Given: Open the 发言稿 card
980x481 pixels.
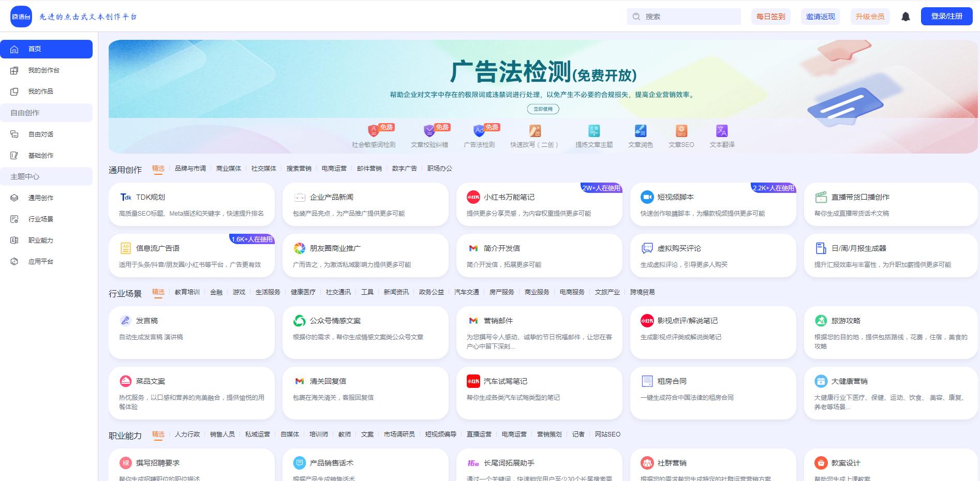Looking at the screenshot, I should coord(191,333).
